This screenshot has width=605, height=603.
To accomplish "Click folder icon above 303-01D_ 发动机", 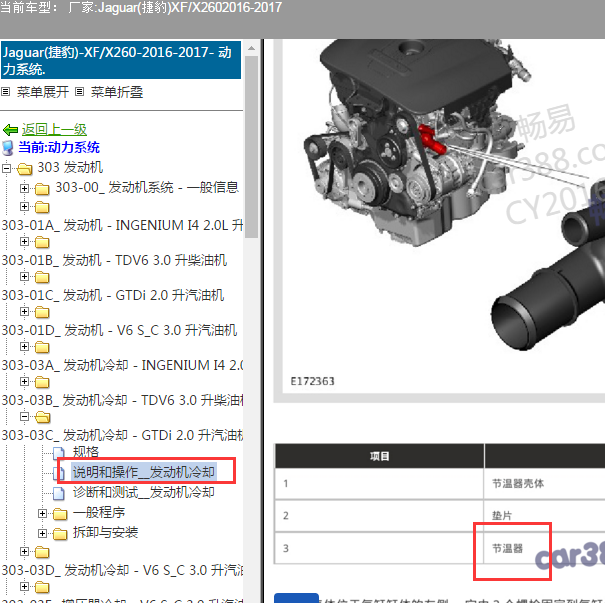I will coord(42,312).
